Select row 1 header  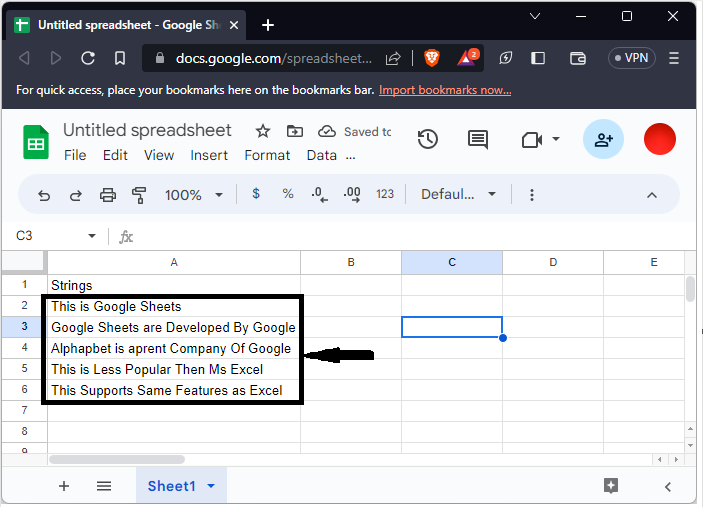(24, 285)
